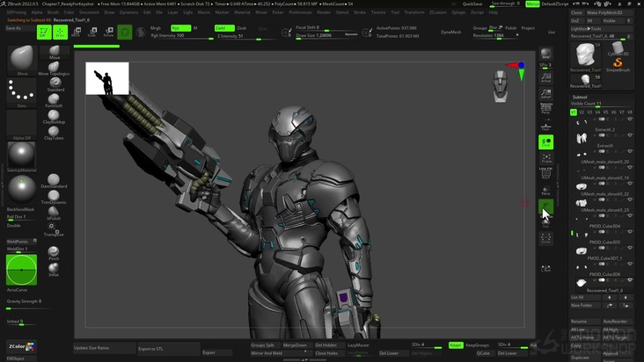Toggle the Zadd mode button
This screenshot has height=362, width=644.
tap(224, 28)
